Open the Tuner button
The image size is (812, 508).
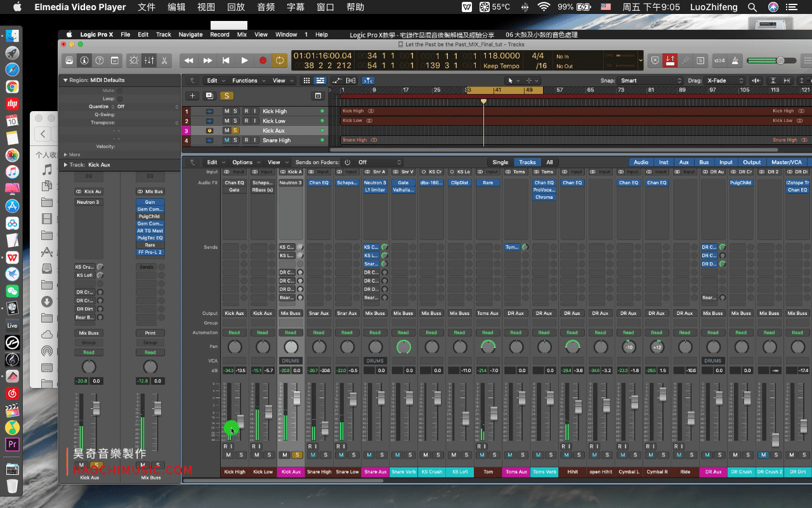pos(686,60)
